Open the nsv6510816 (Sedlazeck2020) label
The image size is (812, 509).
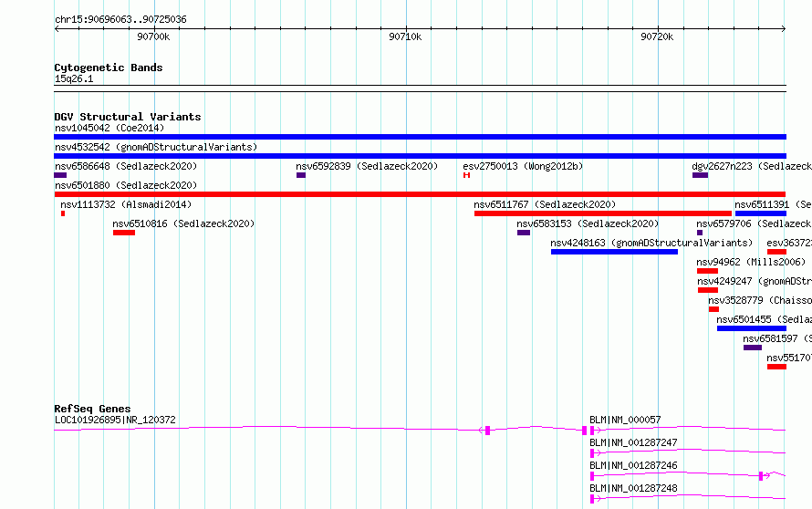click(183, 223)
